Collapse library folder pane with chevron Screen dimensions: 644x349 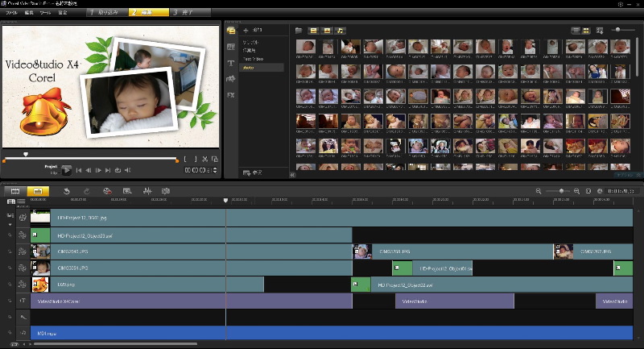pyautogui.click(x=291, y=173)
